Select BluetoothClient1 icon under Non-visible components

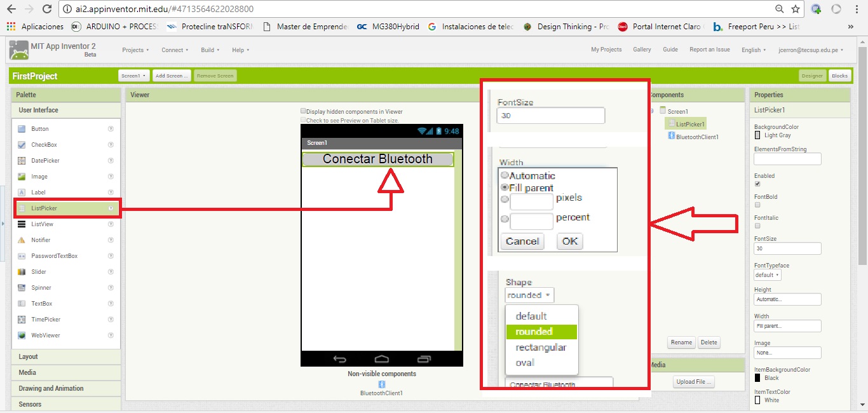click(x=381, y=384)
